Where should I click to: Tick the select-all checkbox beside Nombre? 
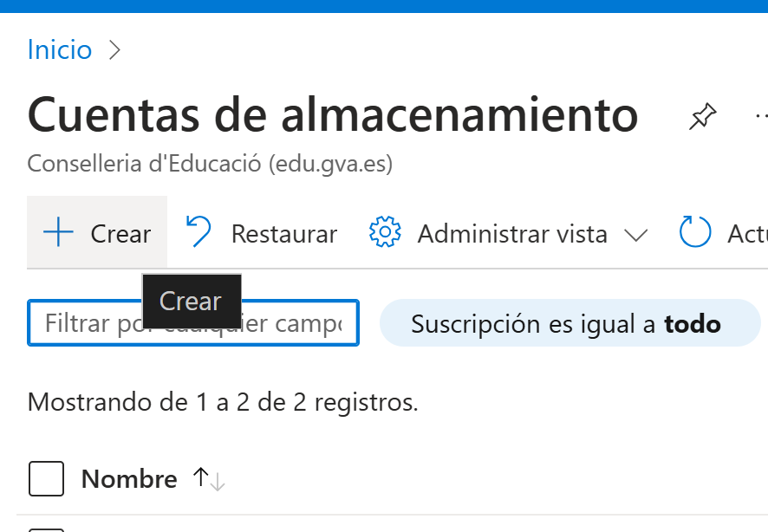(46, 478)
